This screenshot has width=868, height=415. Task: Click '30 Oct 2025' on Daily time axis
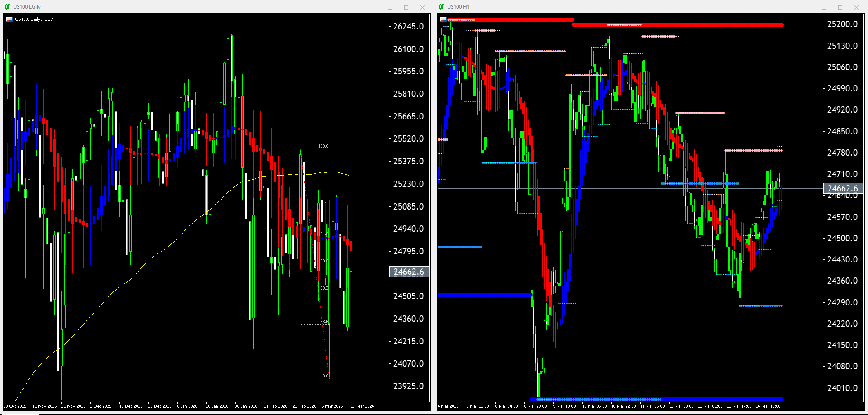[x=15, y=406]
